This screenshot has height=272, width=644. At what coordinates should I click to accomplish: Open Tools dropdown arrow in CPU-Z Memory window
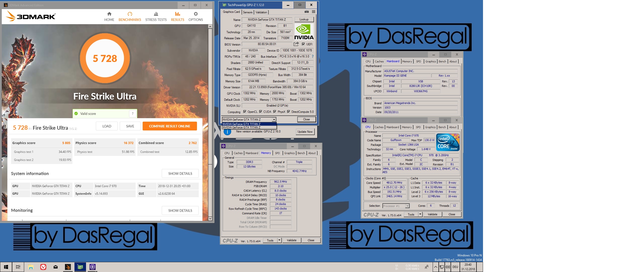[x=279, y=240]
